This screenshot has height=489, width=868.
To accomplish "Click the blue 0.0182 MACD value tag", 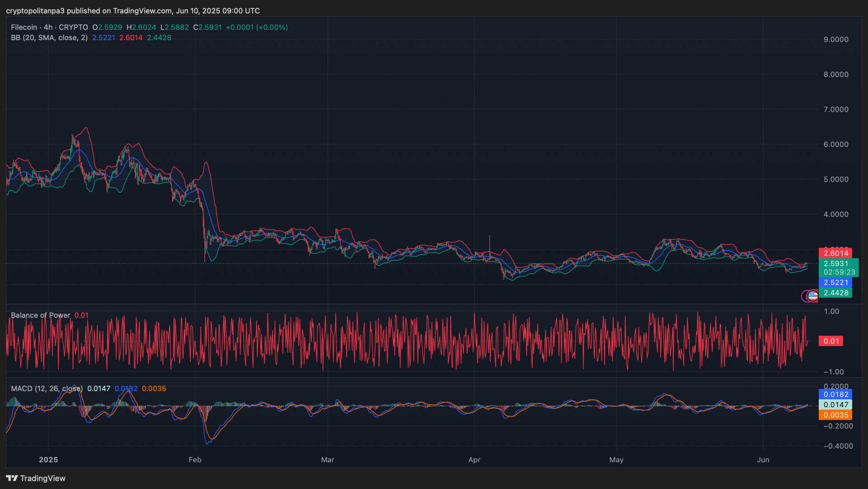I will click(x=835, y=394).
